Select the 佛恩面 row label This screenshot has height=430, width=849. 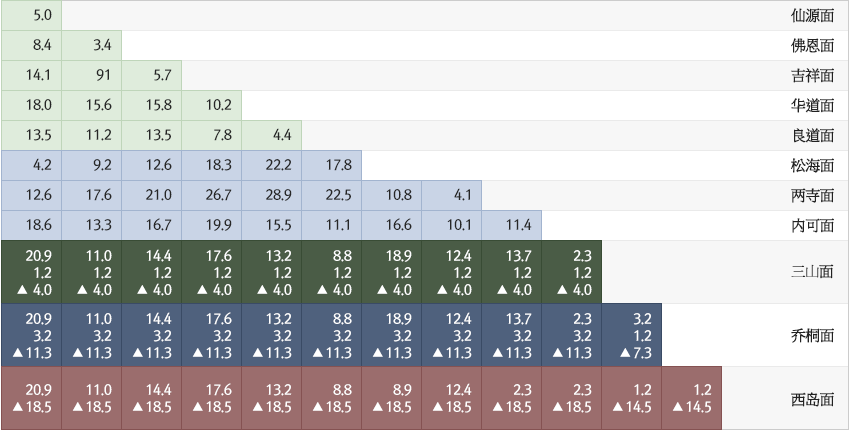click(811, 45)
